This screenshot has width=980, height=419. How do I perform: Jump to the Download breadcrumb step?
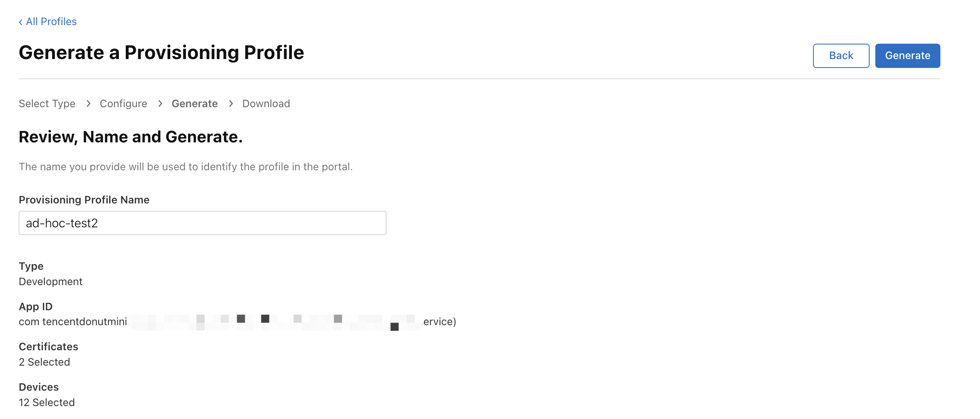click(266, 104)
